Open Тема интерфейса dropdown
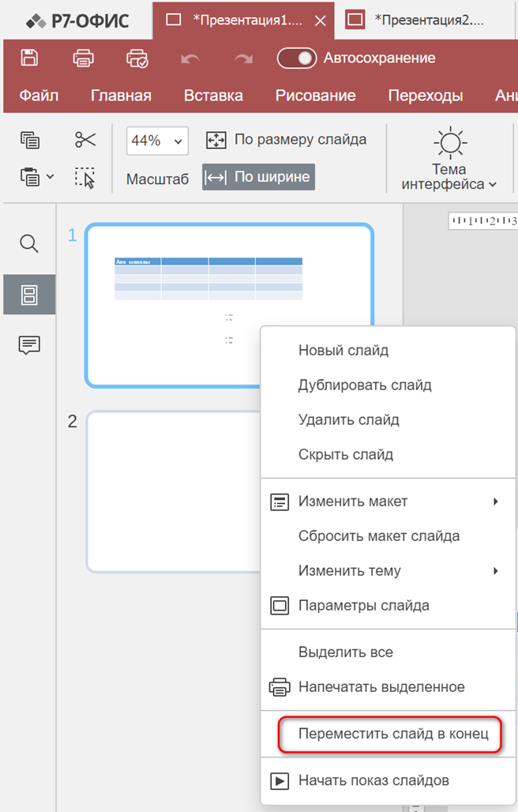This screenshot has width=518, height=812. [449, 177]
